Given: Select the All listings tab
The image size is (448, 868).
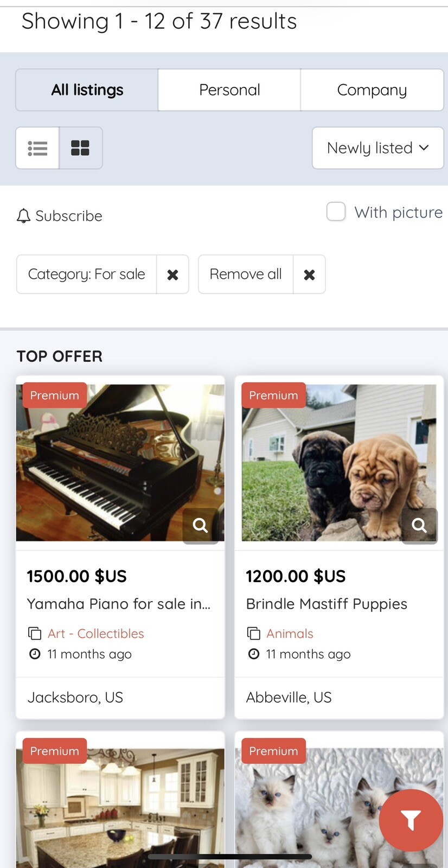Looking at the screenshot, I should pyautogui.click(x=87, y=90).
